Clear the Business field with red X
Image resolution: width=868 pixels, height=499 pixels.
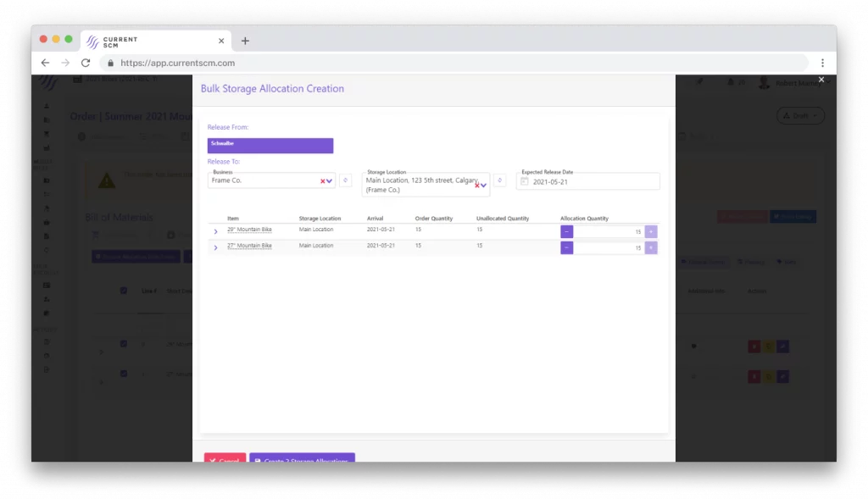pos(322,180)
